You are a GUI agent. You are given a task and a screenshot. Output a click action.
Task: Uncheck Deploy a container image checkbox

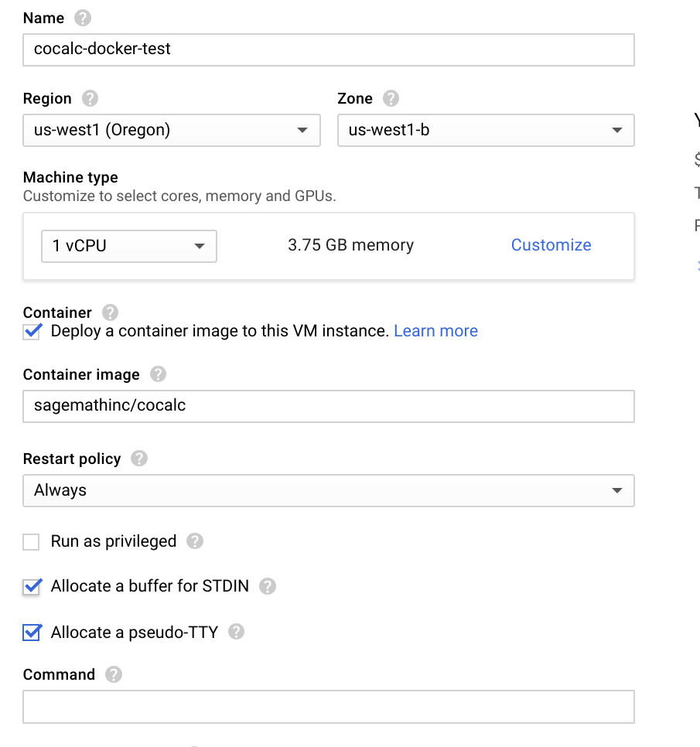(32, 332)
